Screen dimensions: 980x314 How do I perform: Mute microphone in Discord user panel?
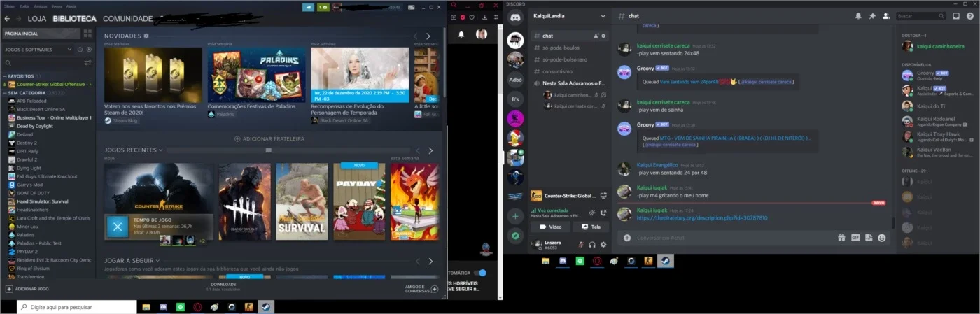click(x=580, y=244)
